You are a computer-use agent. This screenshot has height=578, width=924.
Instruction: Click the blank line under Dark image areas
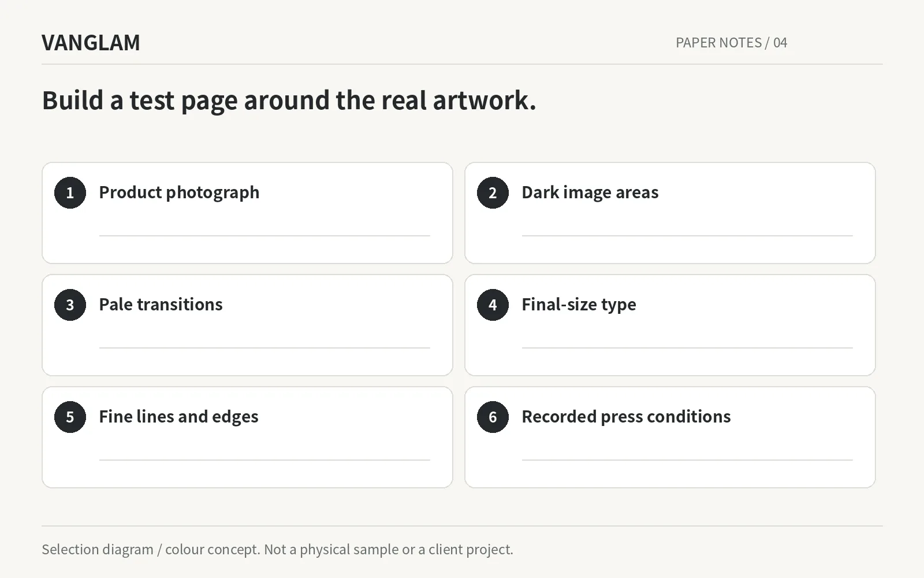click(x=687, y=236)
